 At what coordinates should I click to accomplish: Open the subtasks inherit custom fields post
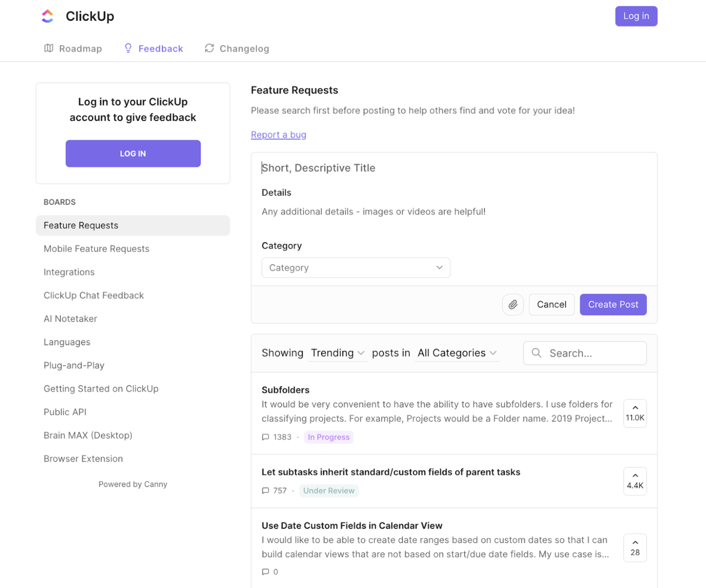tap(391, 472)
